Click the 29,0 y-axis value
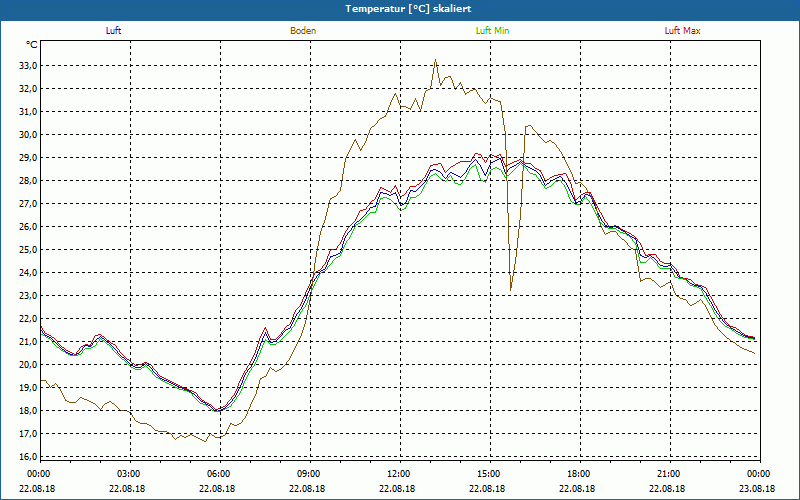800x500 pixels. pos(28,158)
